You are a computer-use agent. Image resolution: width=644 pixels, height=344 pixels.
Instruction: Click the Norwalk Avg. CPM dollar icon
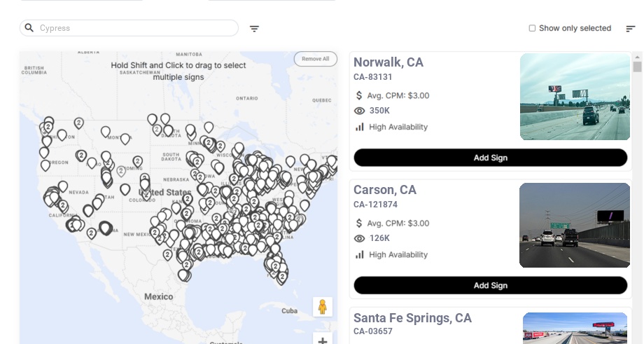click(x=359, y=95)
